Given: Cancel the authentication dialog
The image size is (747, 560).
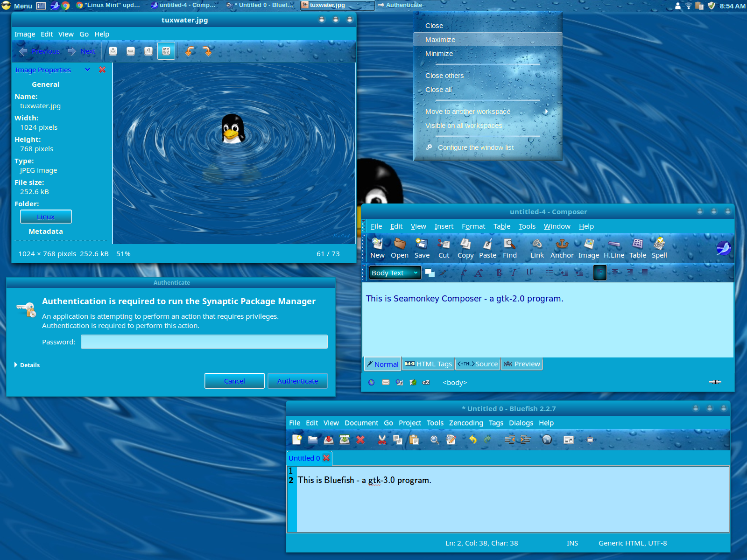Looking at the screenshot, I should 234,381.
